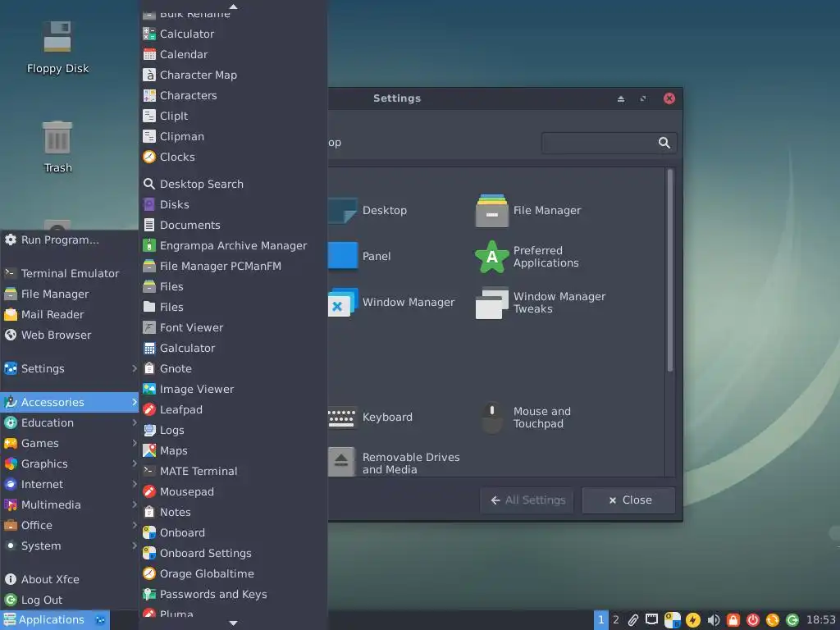Expand the Settings submenu arrow
The image size is (840, 630).
point(134,368)
